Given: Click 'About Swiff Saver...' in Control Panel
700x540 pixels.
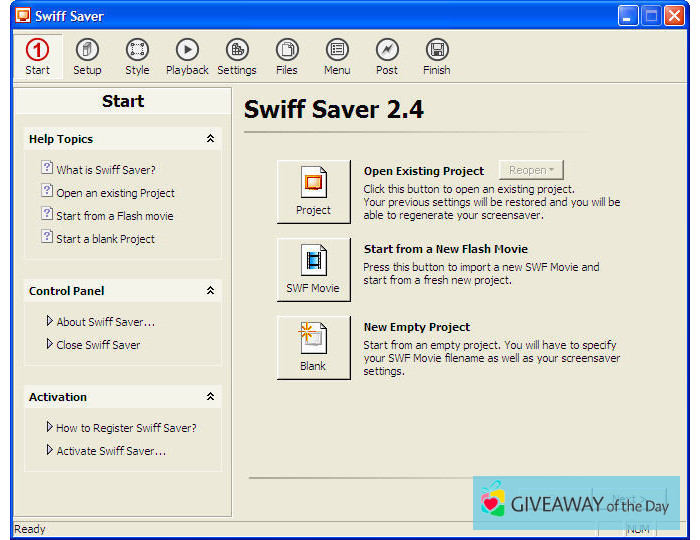Looking at the screenshot, I should point(105,322).
